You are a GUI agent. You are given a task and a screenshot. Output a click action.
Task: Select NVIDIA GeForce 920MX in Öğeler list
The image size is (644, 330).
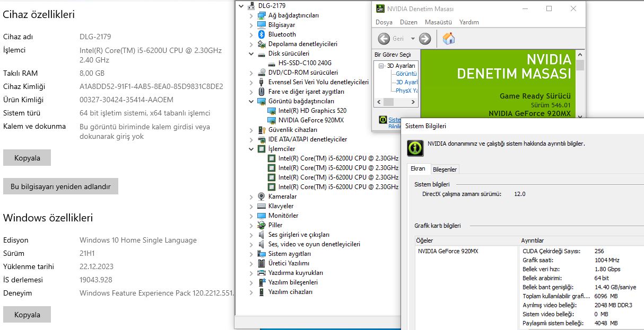pos(448,251)
